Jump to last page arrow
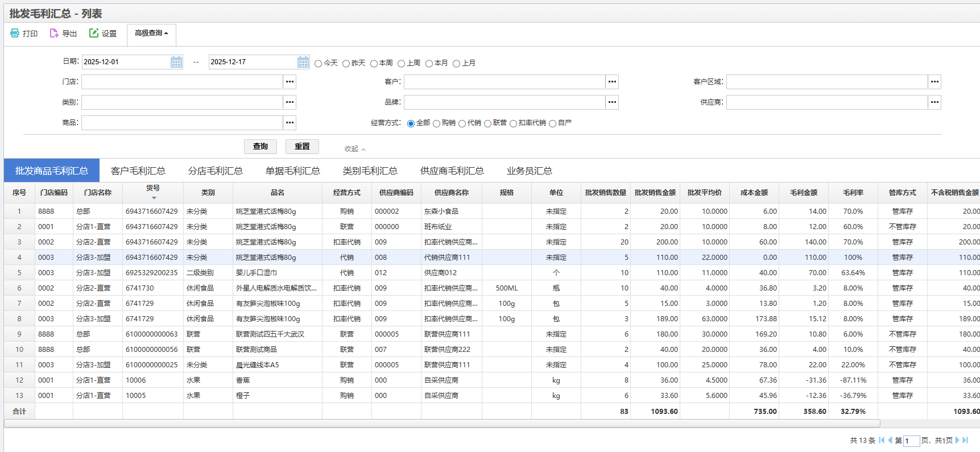Viewport: 980px width, 452px height. pos(965,440)
